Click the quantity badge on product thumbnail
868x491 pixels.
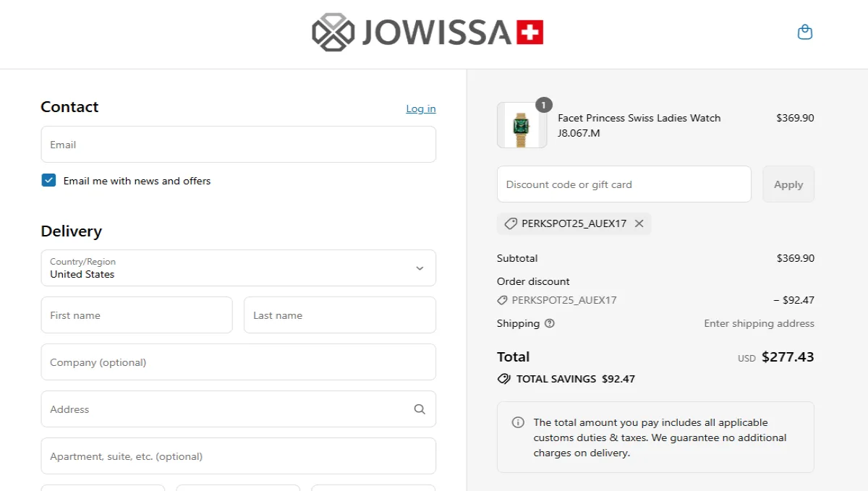point(544,105)
